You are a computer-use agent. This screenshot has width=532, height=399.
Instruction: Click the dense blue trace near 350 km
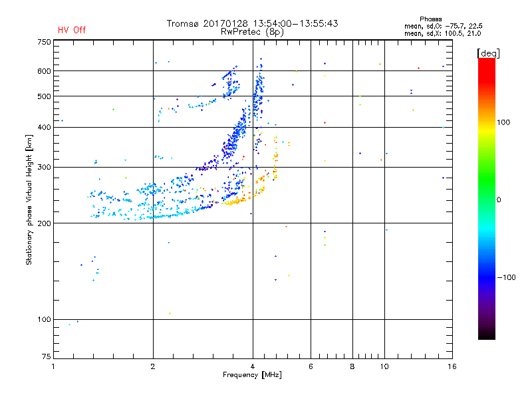pos(231,146)
